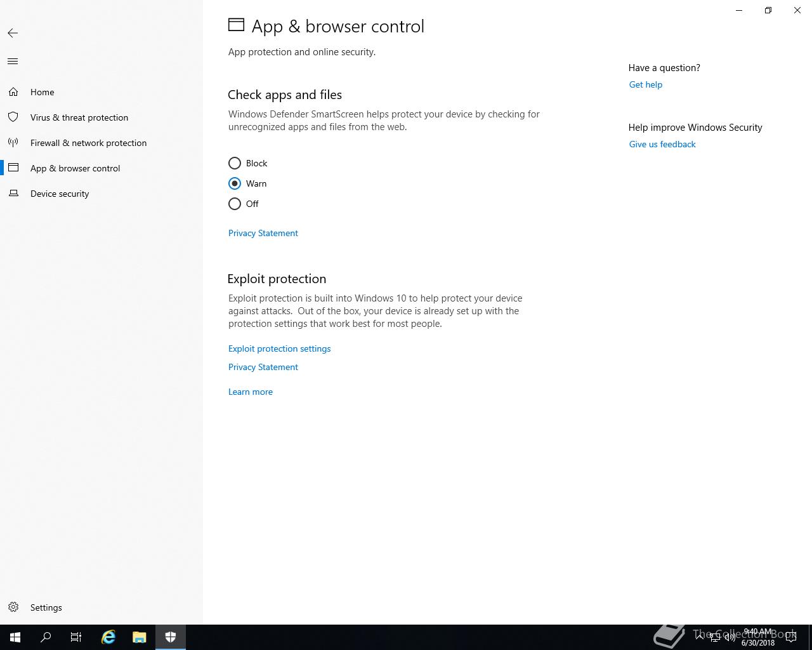This screenshot has height=650, width=812.
Task: Open Task View on the taskbar
Action: tap(76, 637)
